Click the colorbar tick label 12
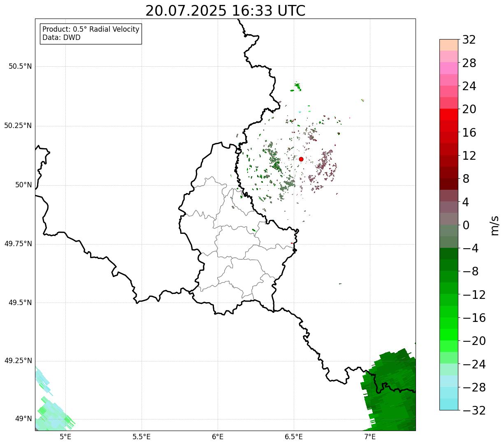This screenshot has height=445, width=504. coord(469,156)
